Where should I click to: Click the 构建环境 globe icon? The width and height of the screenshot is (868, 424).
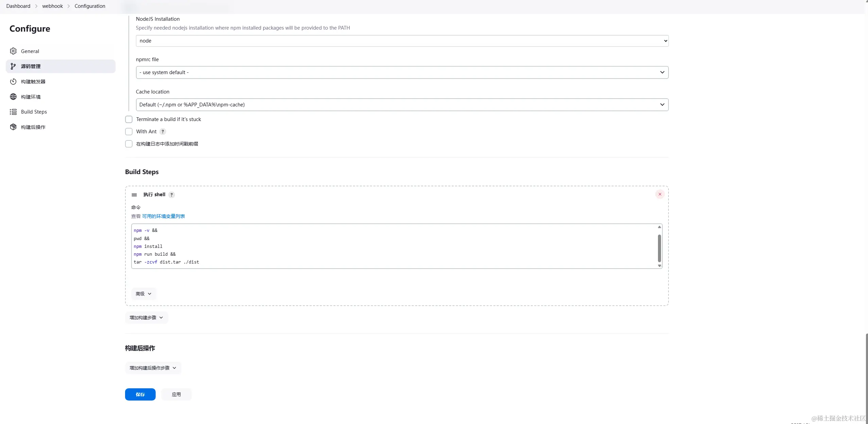[13, 97]
